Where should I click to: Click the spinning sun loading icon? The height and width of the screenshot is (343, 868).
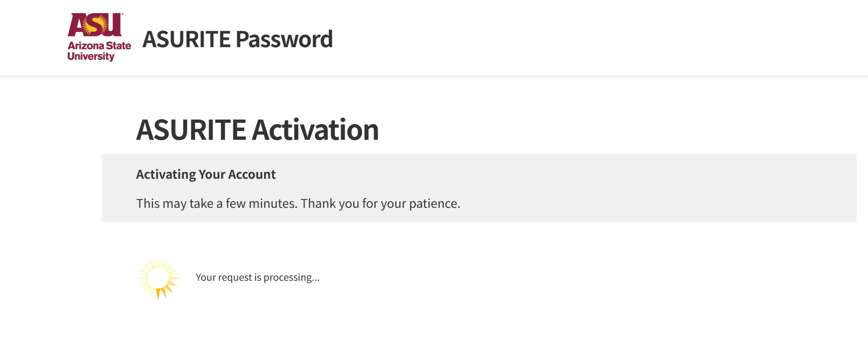(x=158, y=278)
